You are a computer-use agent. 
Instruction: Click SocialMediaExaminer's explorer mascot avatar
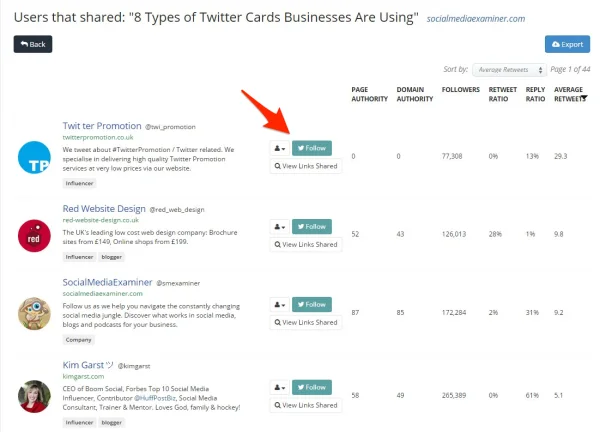click(34, 314)
